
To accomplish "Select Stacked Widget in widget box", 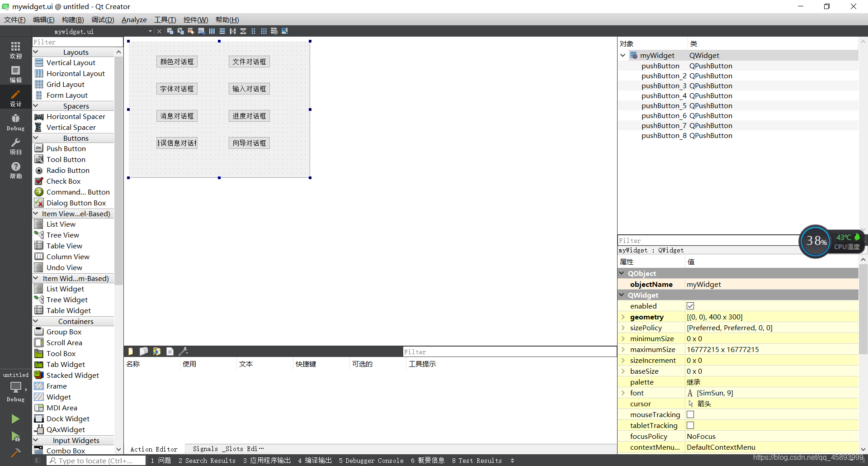I will [x=73, y=376].
